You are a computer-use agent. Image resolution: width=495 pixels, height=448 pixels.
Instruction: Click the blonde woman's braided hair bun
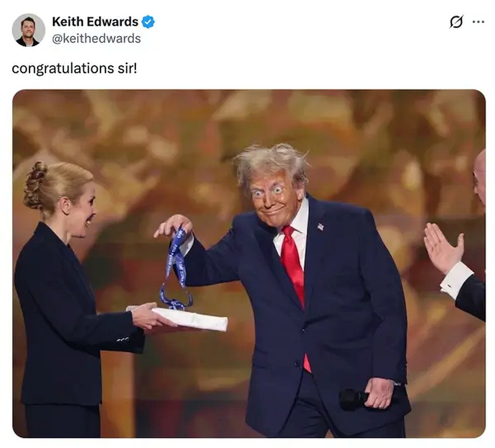click(x=36, y=185)
